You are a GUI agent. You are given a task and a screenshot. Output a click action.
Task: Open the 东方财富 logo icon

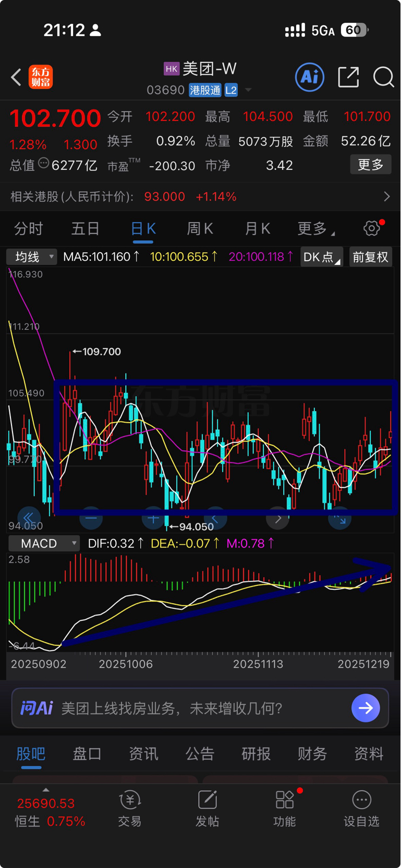point(41,77)
